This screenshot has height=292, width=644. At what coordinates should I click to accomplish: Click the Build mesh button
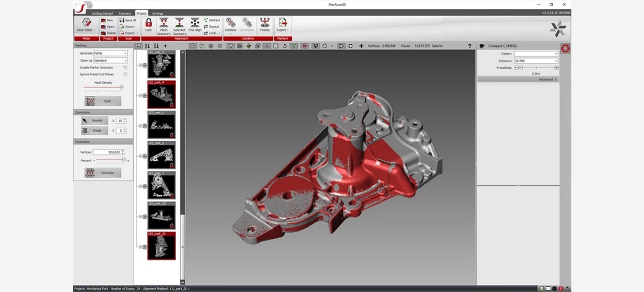click(102, 101)
